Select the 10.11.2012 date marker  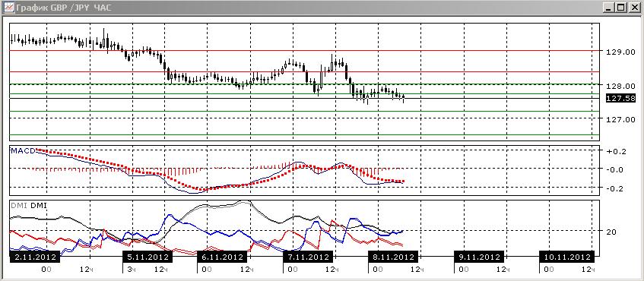[x=566, y=257]
